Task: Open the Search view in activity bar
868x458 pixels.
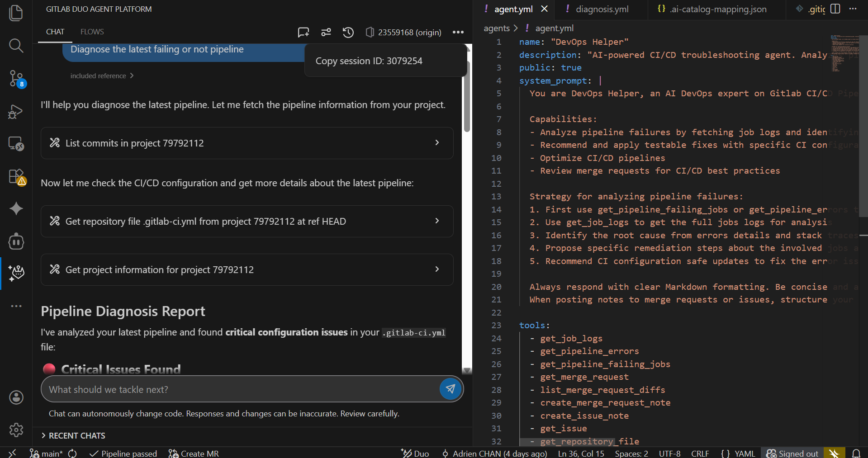Action: (16, 45)
